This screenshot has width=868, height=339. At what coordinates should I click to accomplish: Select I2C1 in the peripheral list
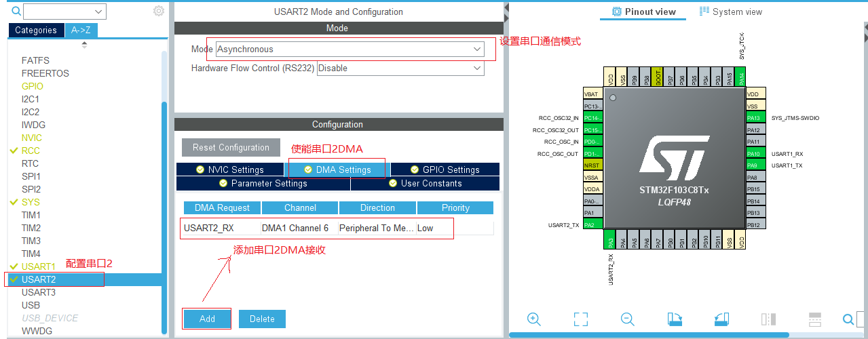tap(31, 99)
